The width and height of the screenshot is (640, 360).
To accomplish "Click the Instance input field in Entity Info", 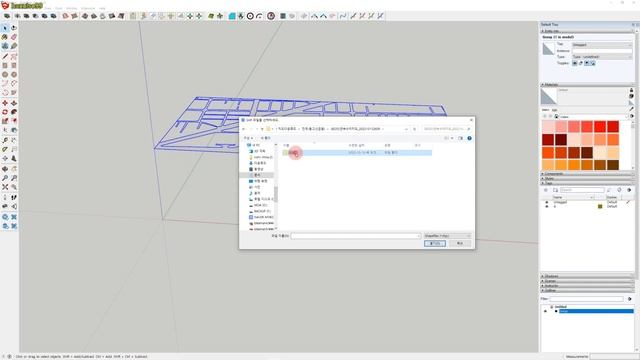I will (x=602, y=51).
